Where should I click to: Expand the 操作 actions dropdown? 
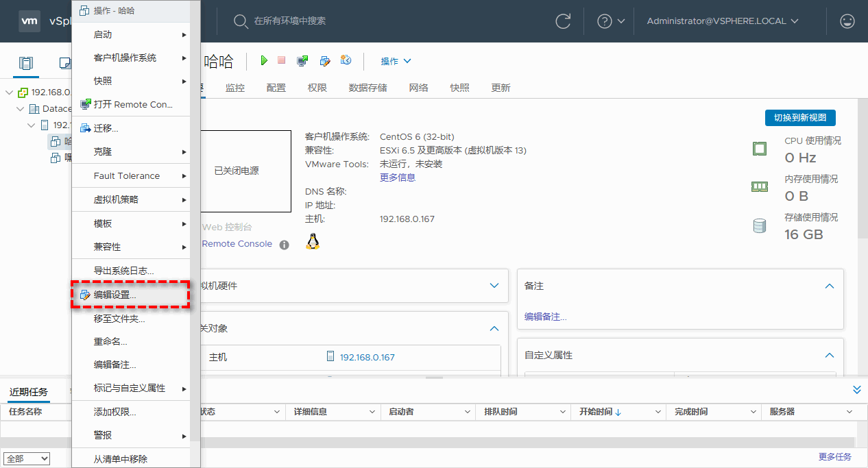click(x=396, y=61)
